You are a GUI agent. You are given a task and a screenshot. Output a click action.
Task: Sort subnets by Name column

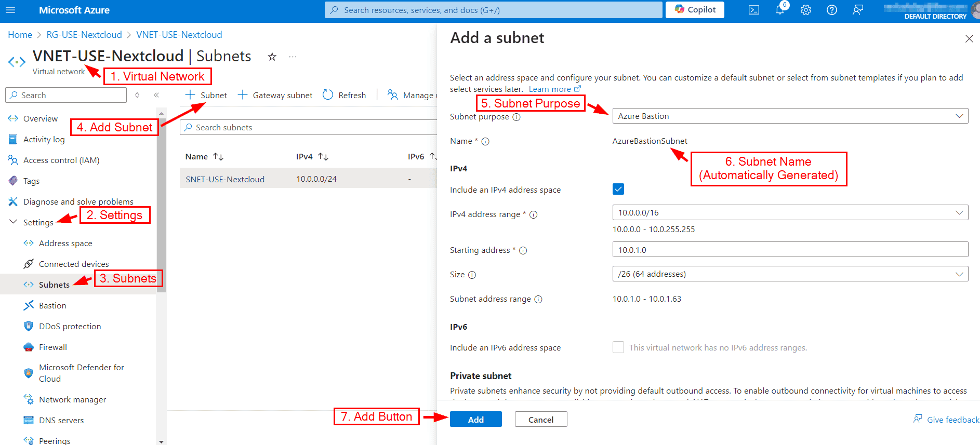(x=204, y=156)
